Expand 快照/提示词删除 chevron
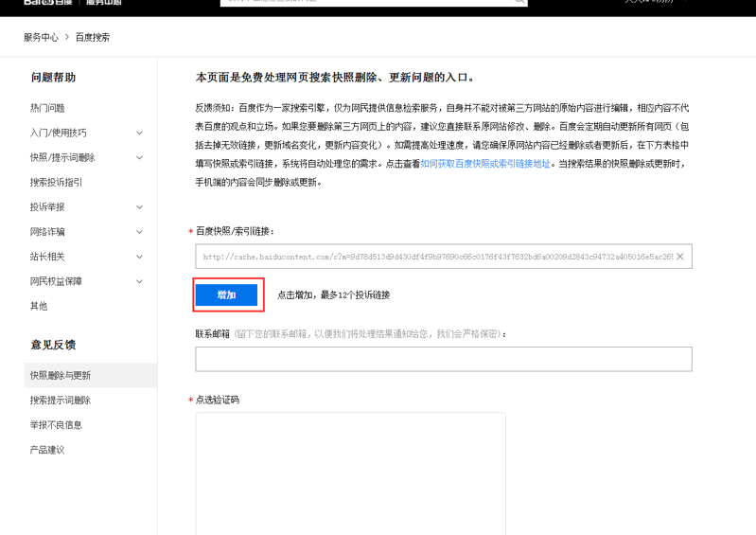Viewport: 756px width, 535px height. click(x=139, y=157)
